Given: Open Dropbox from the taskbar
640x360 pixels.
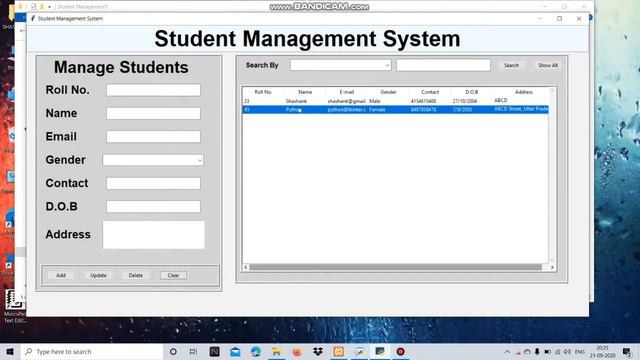Looking at the screenshot, I should (x=318, y=351).
